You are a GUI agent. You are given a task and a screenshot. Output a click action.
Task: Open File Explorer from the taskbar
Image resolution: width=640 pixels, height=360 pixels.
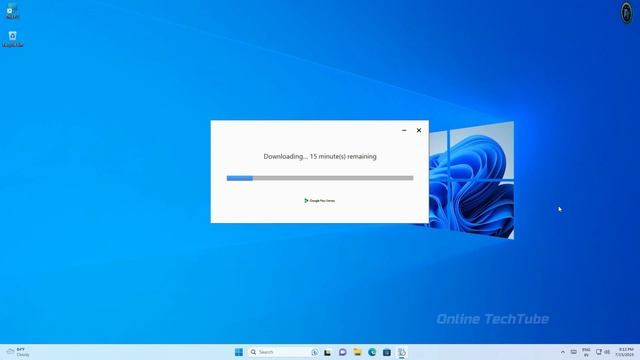coord(358,352)
